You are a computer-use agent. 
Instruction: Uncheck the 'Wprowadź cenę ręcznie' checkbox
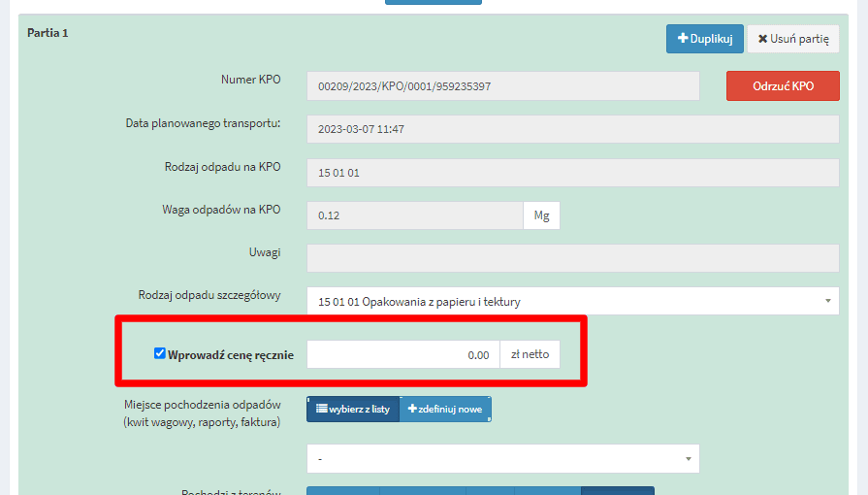[160, 354]
